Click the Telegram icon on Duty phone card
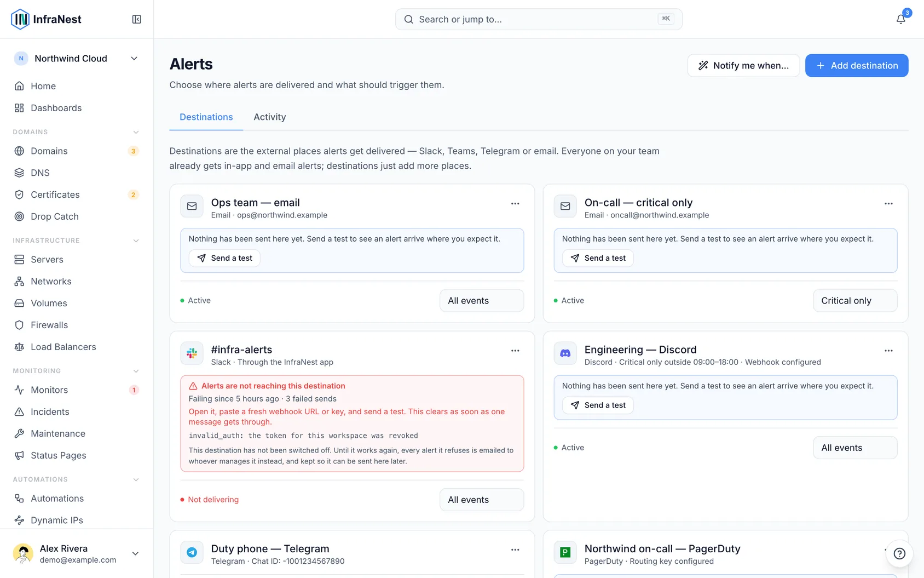The width and height of the screenshot is (924, 578). click(192, 552)
